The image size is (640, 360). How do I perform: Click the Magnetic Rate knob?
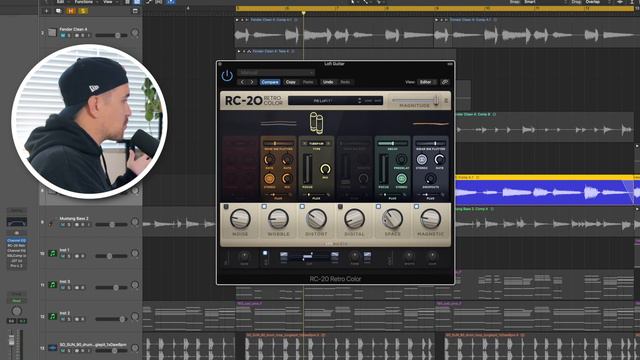[439, 160]
